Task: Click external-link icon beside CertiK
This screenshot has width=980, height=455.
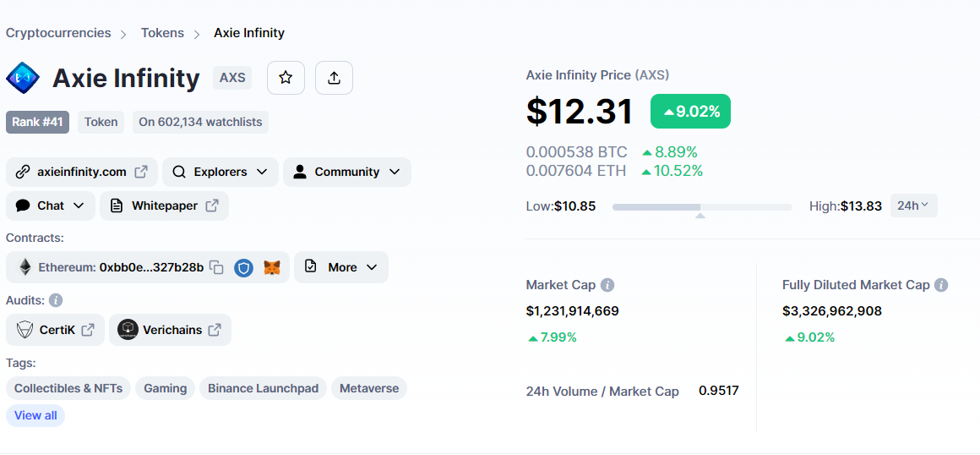Action: (88, 330)
